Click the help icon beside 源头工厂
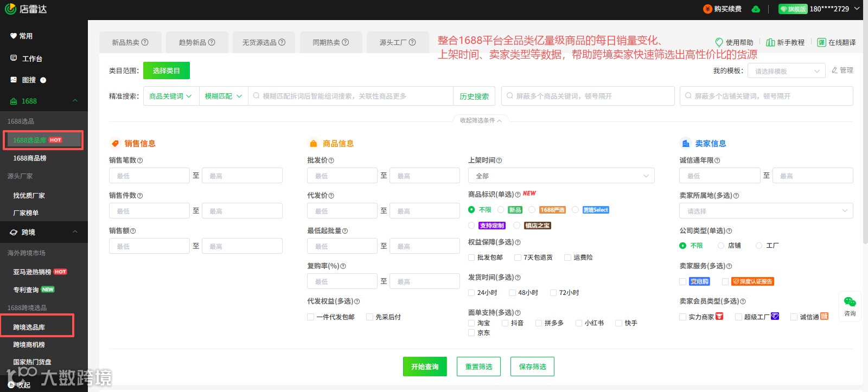 click(412, 42)
